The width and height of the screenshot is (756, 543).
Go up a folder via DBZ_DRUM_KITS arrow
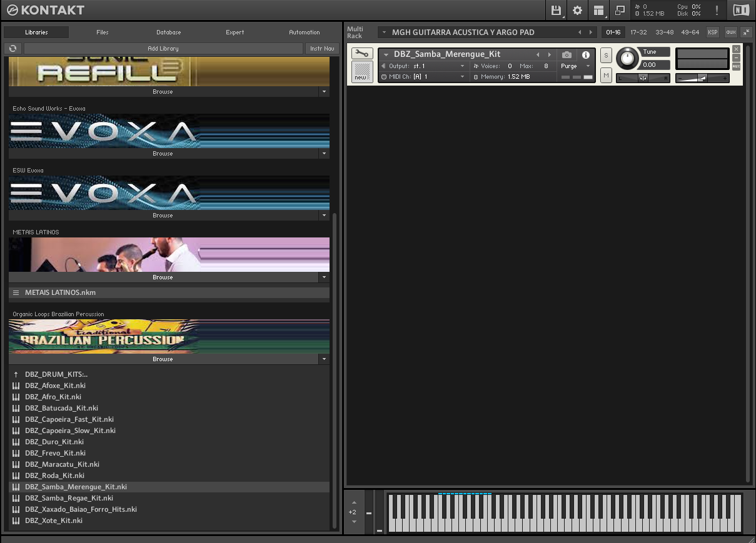(16, 374)
